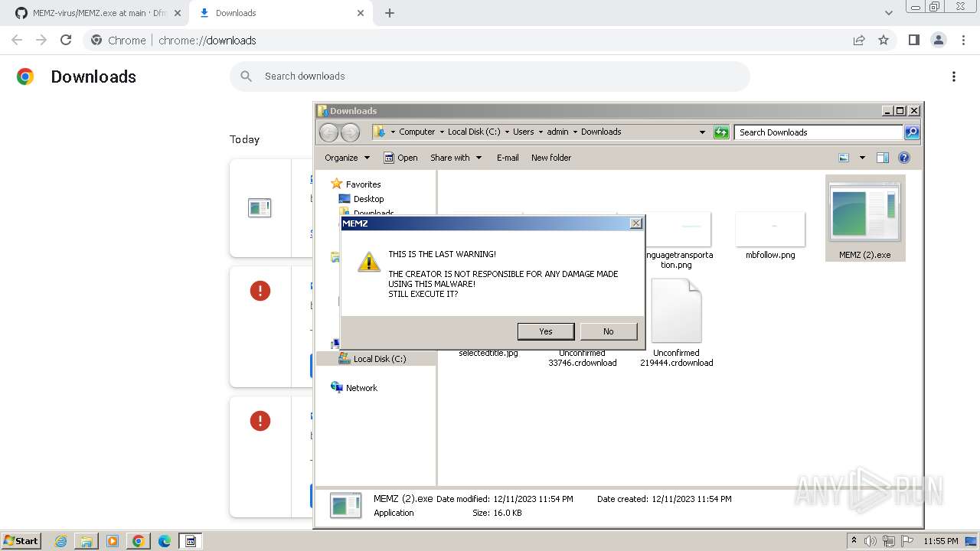Open Action Center flag icon
Viewport: 980px width, 551px height.
click(x=906, y=541)
